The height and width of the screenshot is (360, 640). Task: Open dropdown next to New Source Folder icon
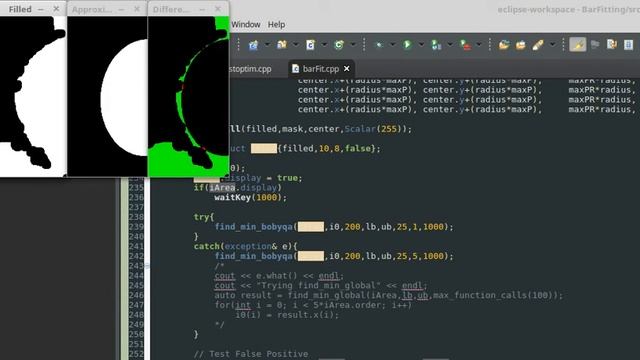coord(296,44)
